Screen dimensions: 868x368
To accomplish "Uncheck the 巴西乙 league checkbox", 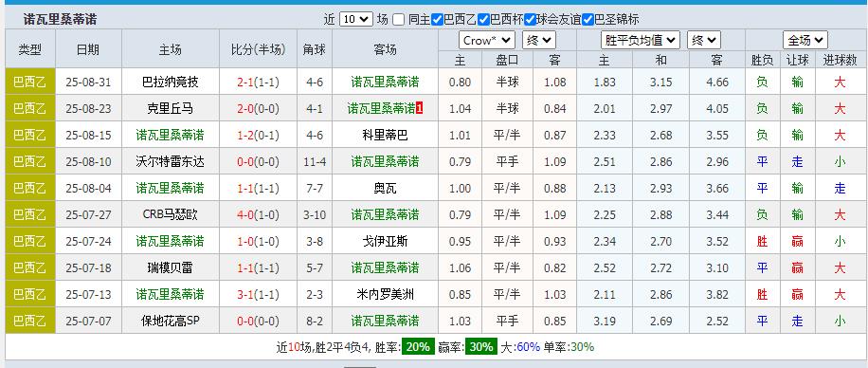I will coord(437,19).
